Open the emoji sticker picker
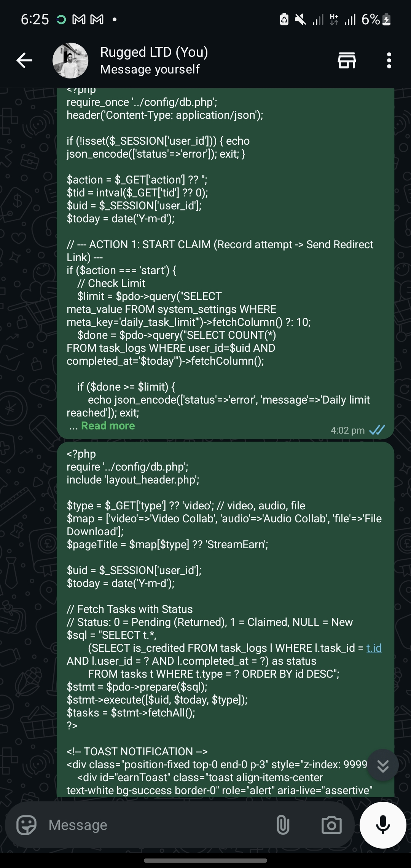This screenshot has height=868, width=411. pos(26,825)
